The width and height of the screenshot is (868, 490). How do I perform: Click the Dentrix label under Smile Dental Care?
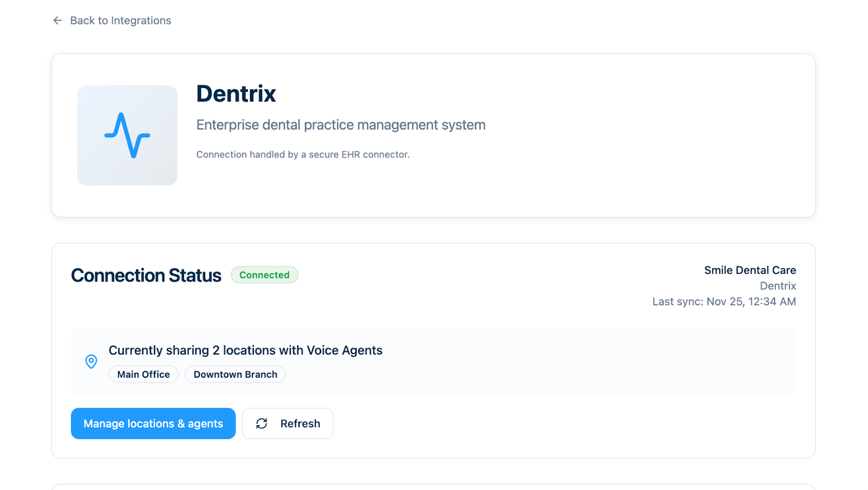pyautogui.click(x=777, y=286)
